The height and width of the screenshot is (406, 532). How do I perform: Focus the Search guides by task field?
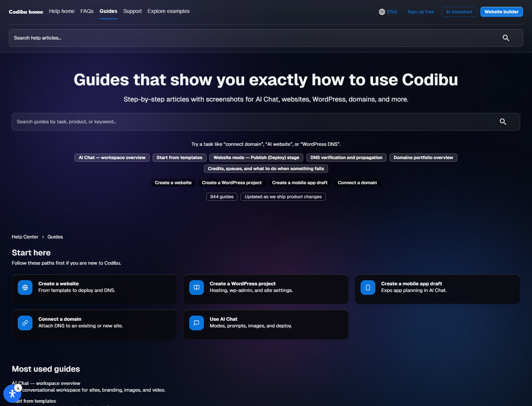click(x=266, y=122)
